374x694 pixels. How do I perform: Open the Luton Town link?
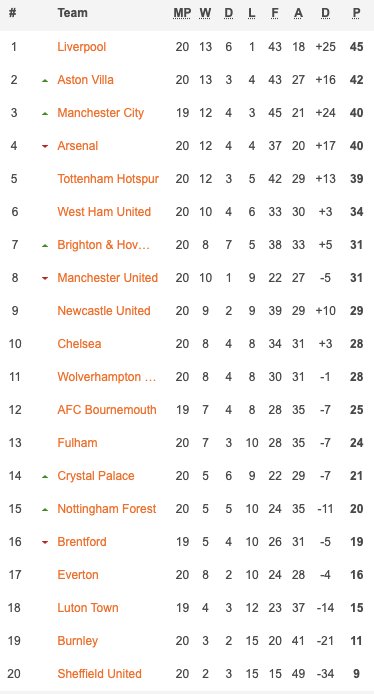[88, 608]
